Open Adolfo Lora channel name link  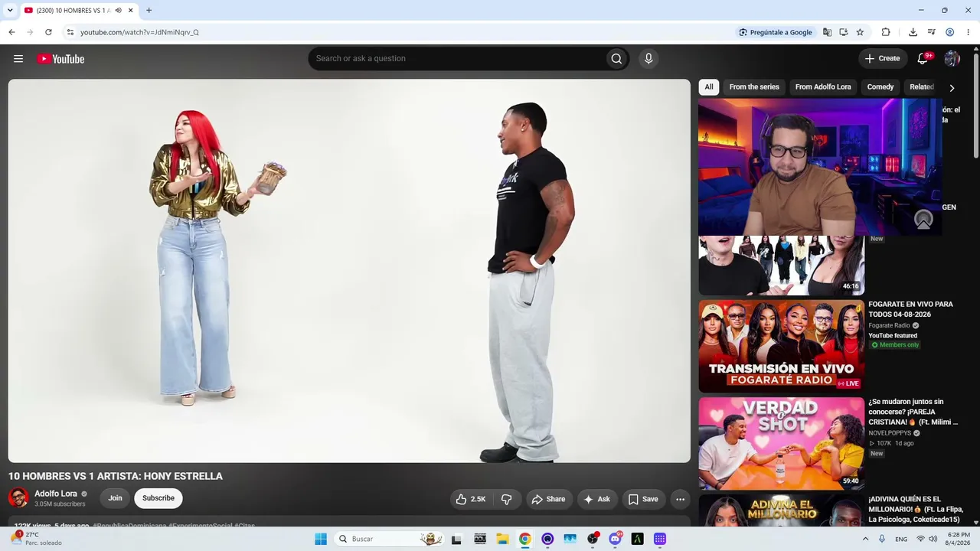[56, 494]
